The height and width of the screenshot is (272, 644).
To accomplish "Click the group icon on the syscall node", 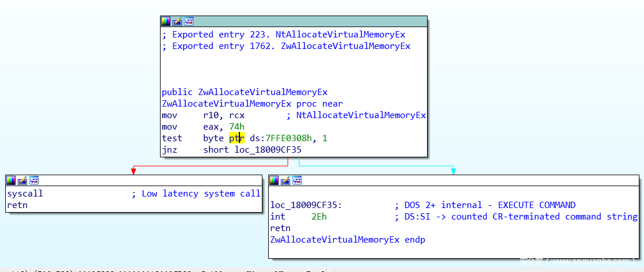I will pos(34,180).
